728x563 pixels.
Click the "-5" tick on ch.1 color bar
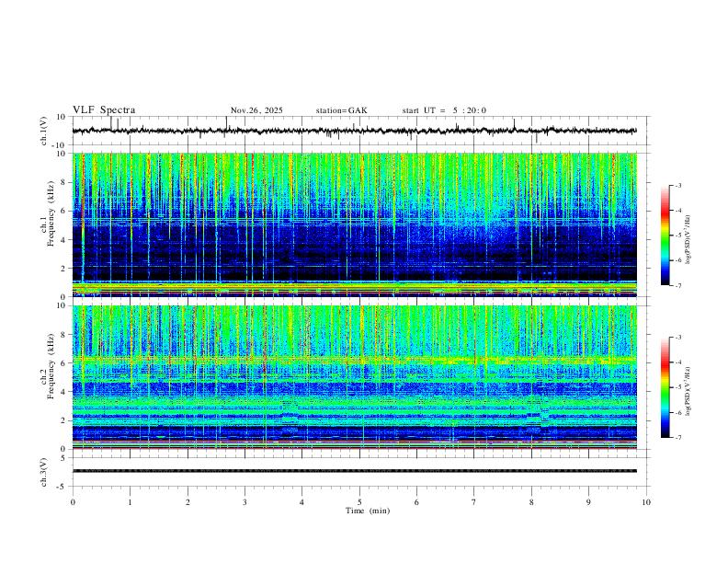tap(677, 236)
